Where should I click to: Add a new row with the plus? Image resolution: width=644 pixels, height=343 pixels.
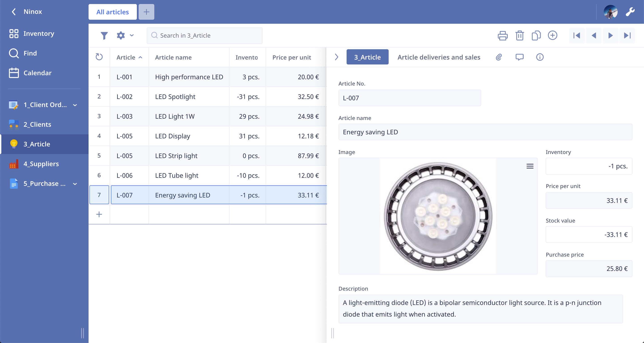coord(99,214)
